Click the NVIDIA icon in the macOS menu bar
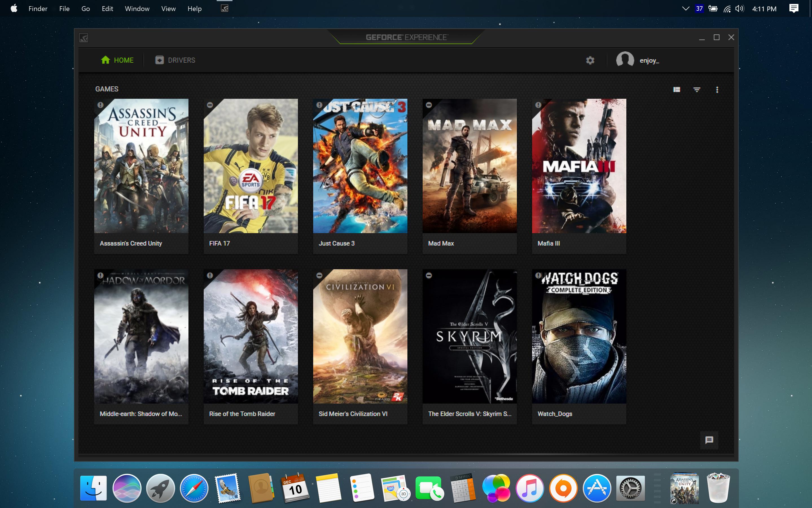 (225, 8)
